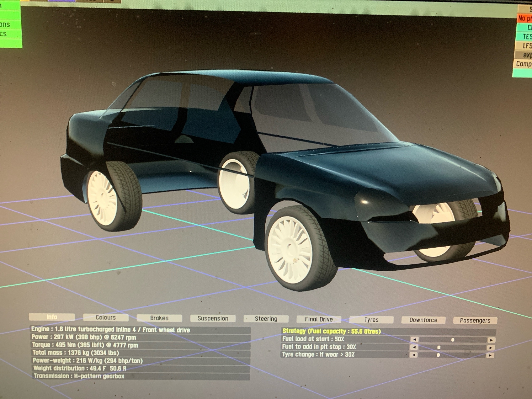
Task: Select the highlighted Info tab
Action: pyautogui.click(x=52, y=317)
